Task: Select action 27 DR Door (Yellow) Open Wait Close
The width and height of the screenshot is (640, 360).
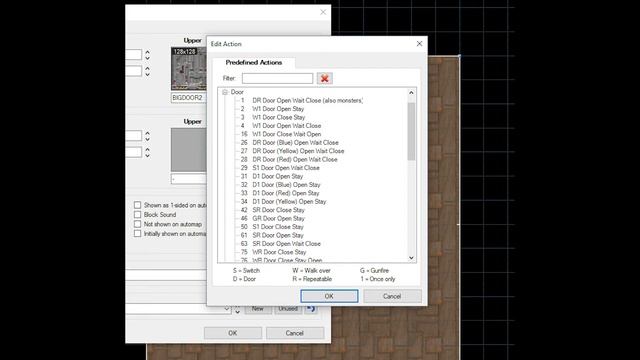Action: (292, 151)
